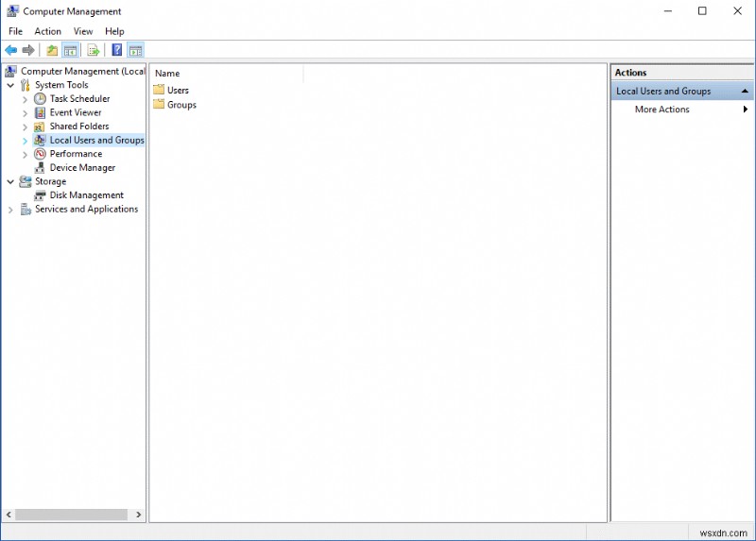Open Task Scheduler in the tree
This screenshot has width=756, height=541.
click(x=79, y=99)
